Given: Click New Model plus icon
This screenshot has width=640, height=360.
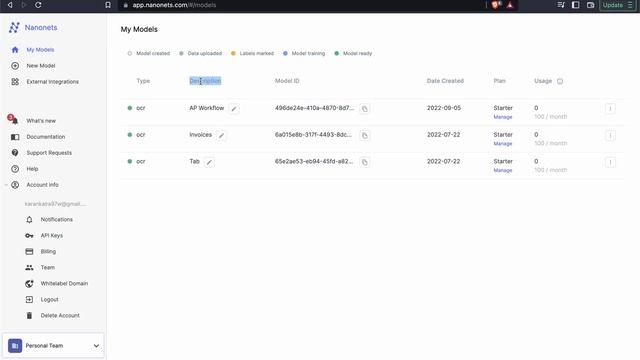Looking at the screenshot, I should coord(15,66).
